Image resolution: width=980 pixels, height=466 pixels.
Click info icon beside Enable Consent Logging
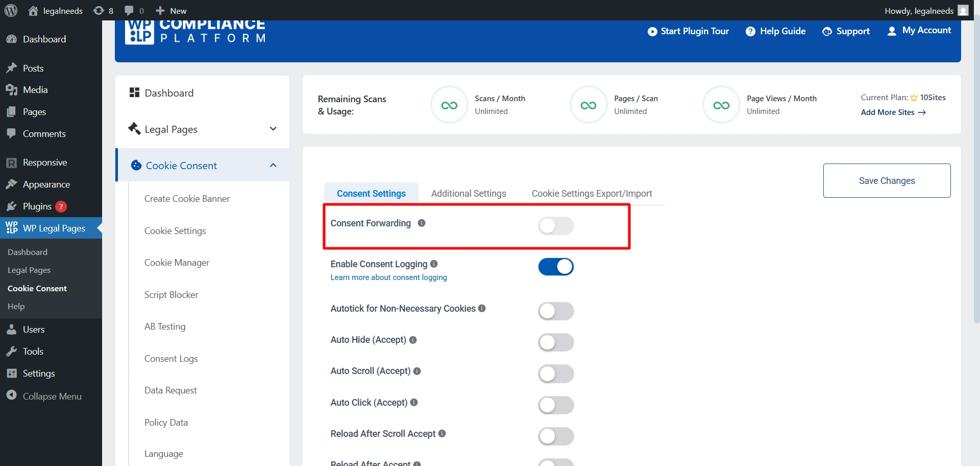pyautogui.click(x=434, y=264)
